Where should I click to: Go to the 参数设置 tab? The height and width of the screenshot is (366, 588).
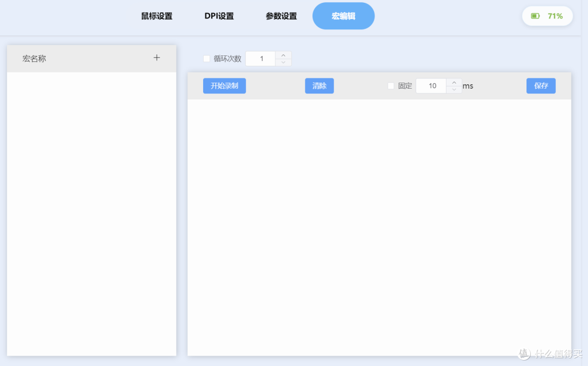coord(281,16)
